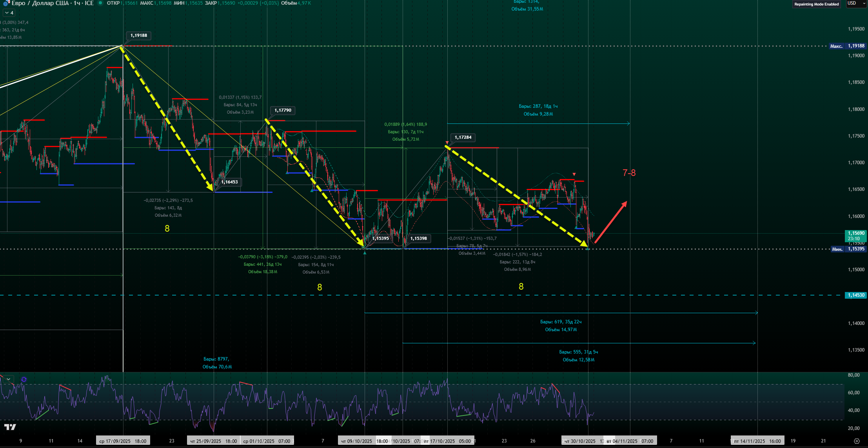Expand the RSI pane legend chevron
The image size is (868, 448).
8,379
